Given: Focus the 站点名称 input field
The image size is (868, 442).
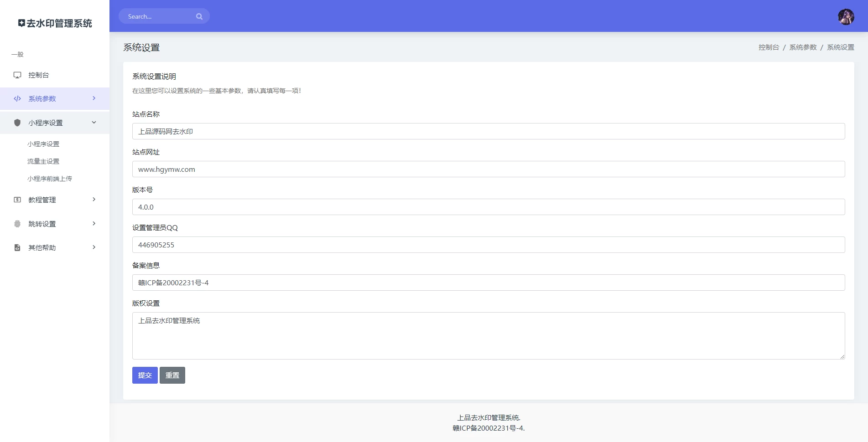Looking at the screenshot, I should [x=488, y=131].
